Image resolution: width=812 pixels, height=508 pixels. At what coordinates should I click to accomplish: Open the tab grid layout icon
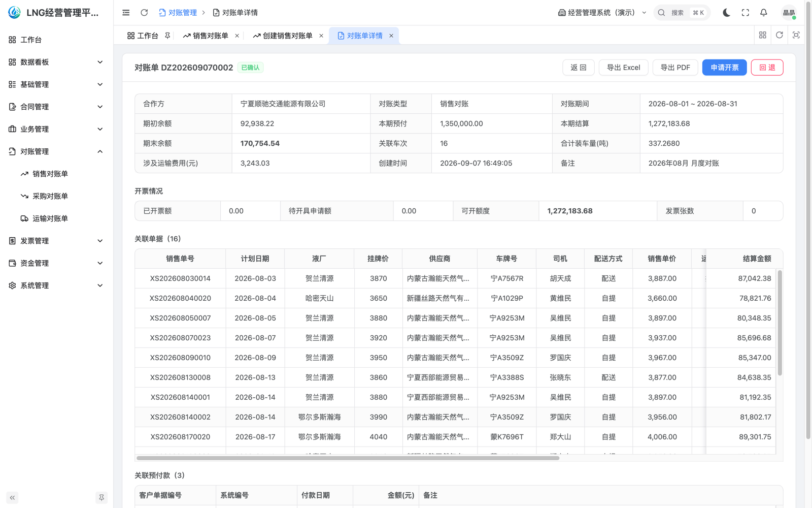click(762, 35)
